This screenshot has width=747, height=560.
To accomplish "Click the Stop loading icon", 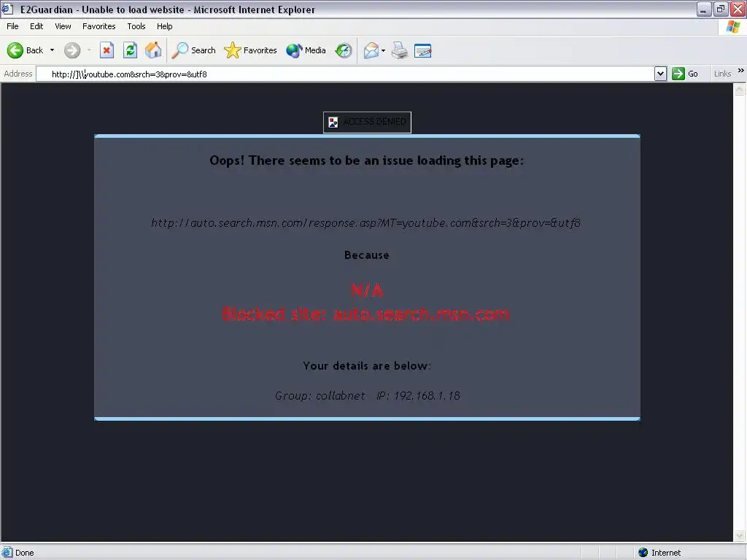I will (x=107, y=50).
